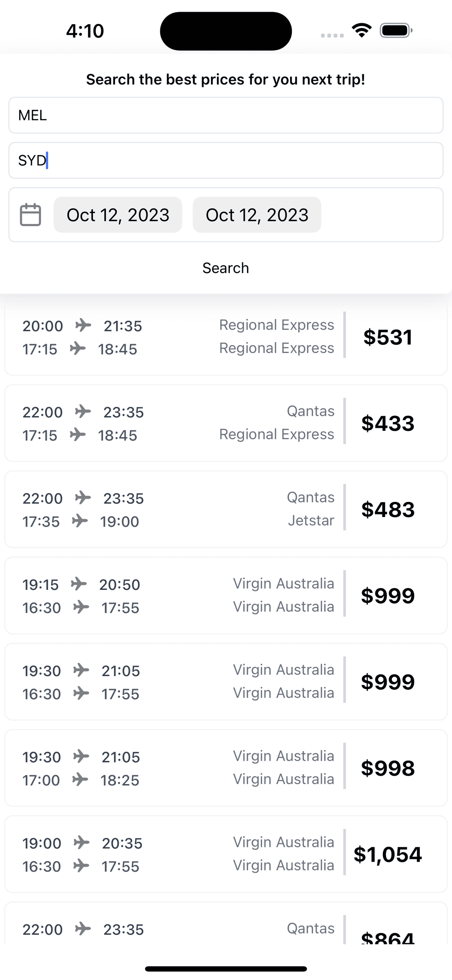Select the $1,054 Virgin Australia flight

[226, 854]
